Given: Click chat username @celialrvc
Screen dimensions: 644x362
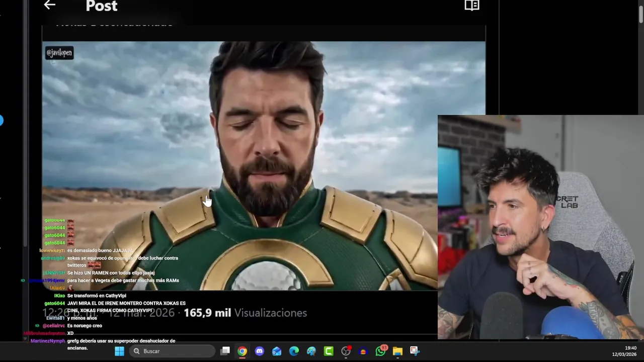Looking at the screenshot, I should (54, 326).
